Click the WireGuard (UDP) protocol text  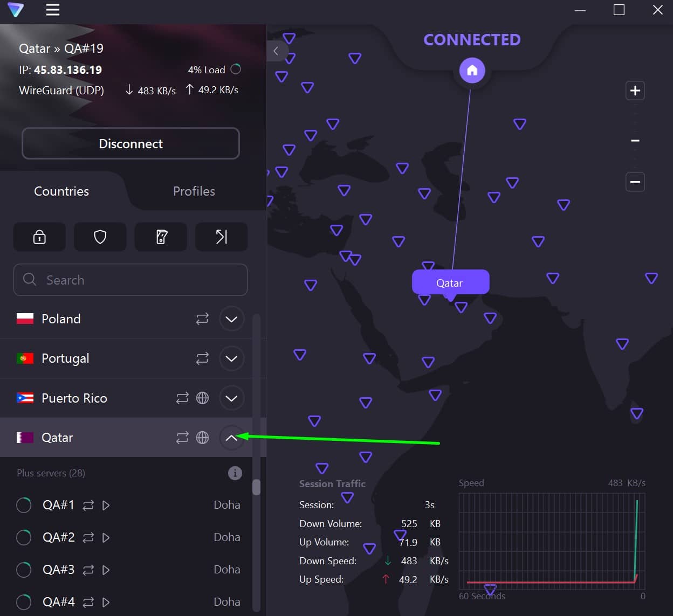pyautogui.click(x=61, y=91)
